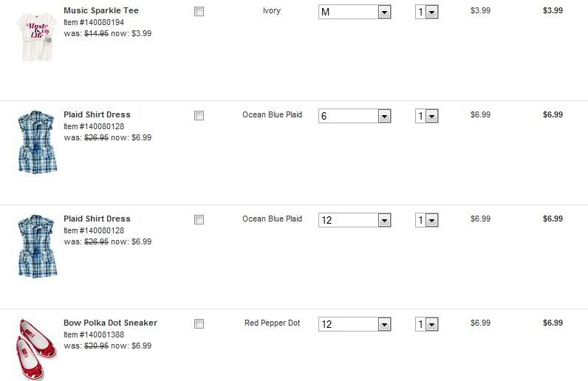Click the second Plaid Shirt Dress thumbnail
588x381 pixels.
click(x=36, y=246)
